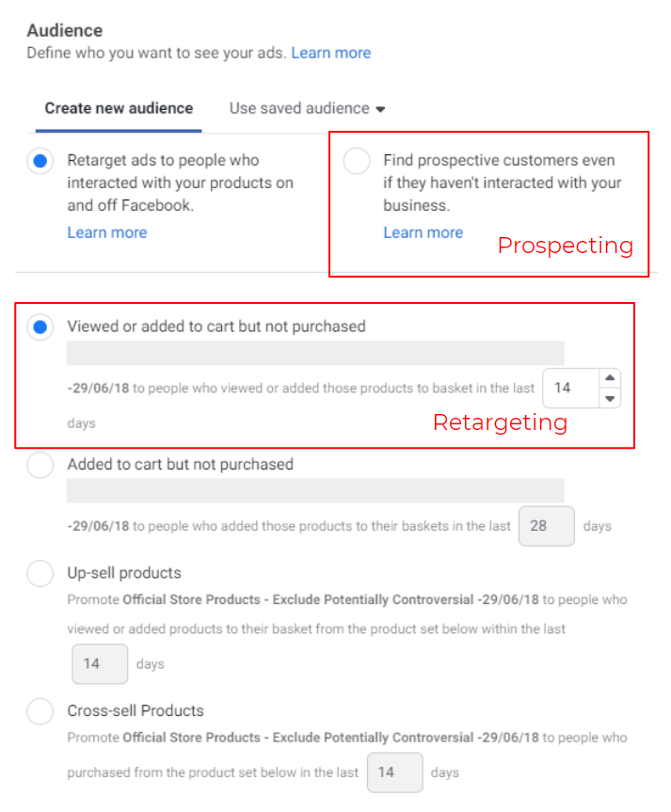This screenshot has height=812, width=671.
Task: Click the Cross-sell 14 days input field
Action: [x=393, y=772]
